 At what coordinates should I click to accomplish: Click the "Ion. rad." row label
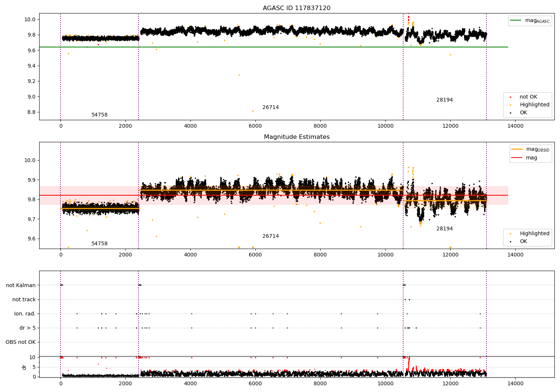tap(25, 314)
